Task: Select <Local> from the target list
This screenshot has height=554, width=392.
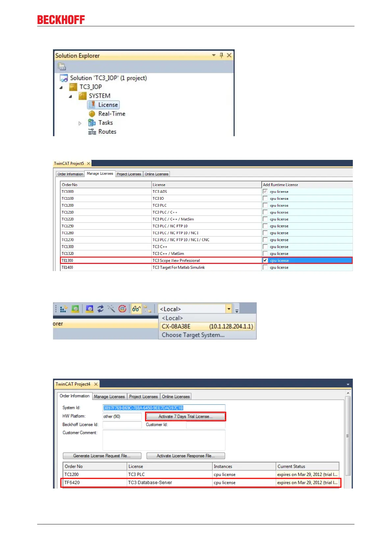Action: (x=207, y=318)
